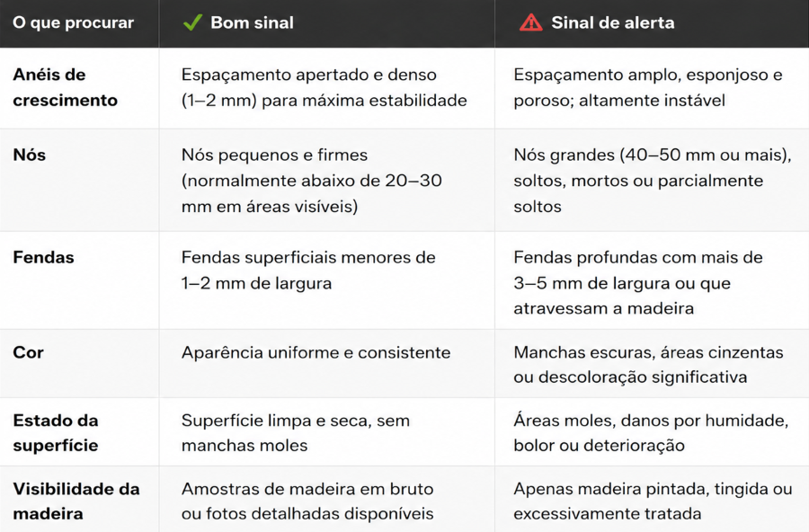Click the 'Nós' row label

click(30, 155)
